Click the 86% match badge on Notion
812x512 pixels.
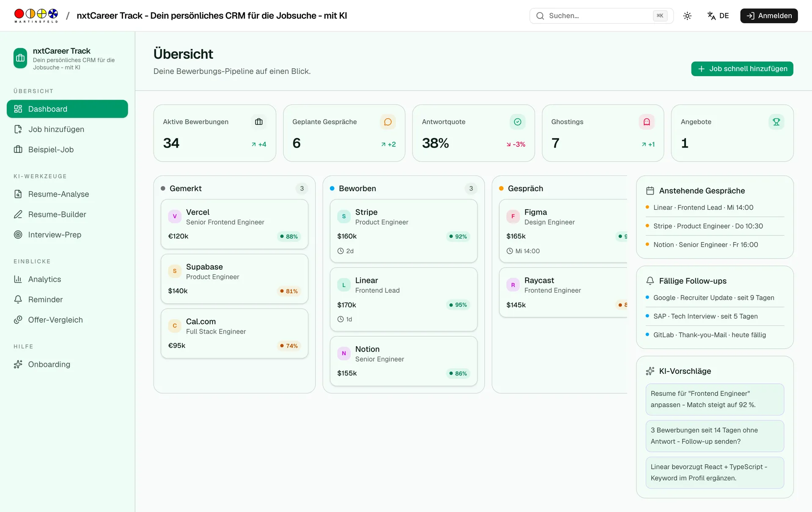(458, 373)
